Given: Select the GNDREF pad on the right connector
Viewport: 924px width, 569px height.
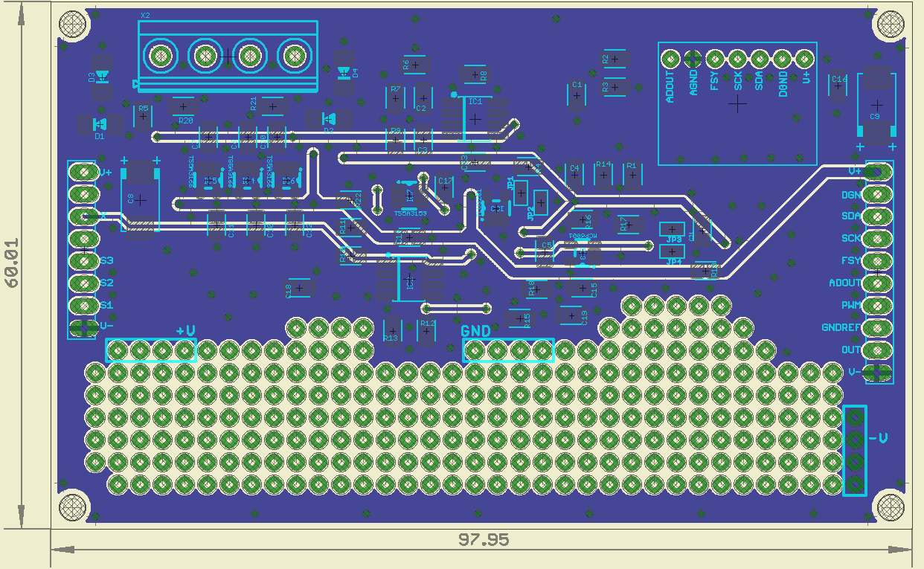Looking at the screenshot, I should point(877,327).
